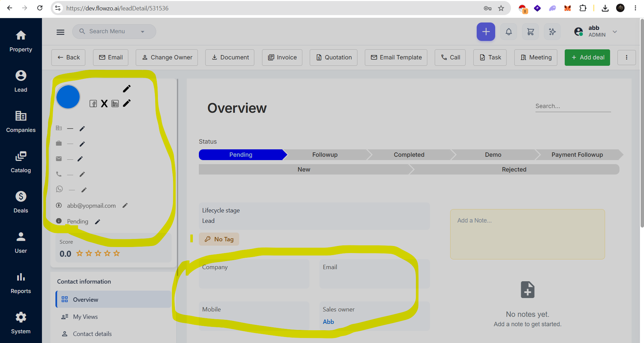This screenshot has height=343, width=644.
Task: Reload the page in the browser
Action: [x=40, y=8]
